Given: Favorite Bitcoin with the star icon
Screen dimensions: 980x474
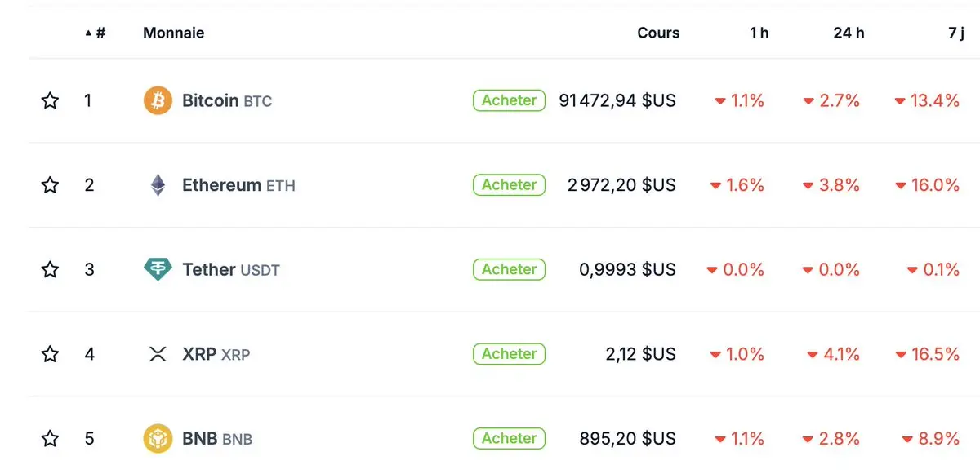Looking at the screenshot, I should click(x=50, y=101).
